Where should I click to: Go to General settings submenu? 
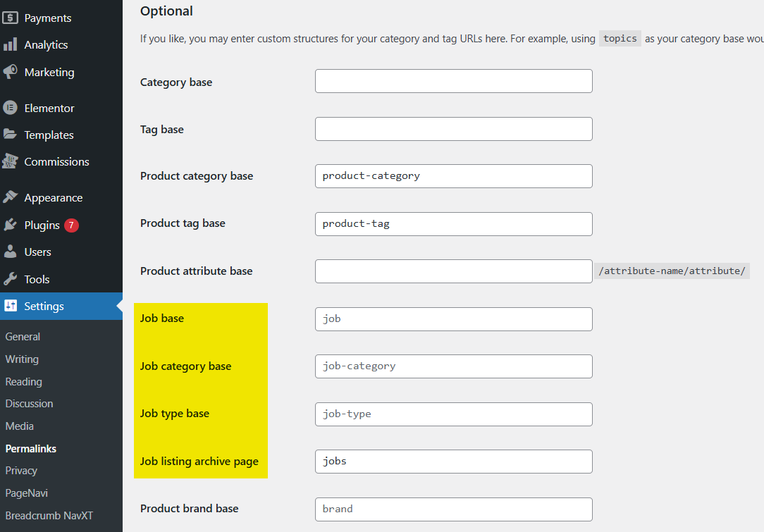23,337
